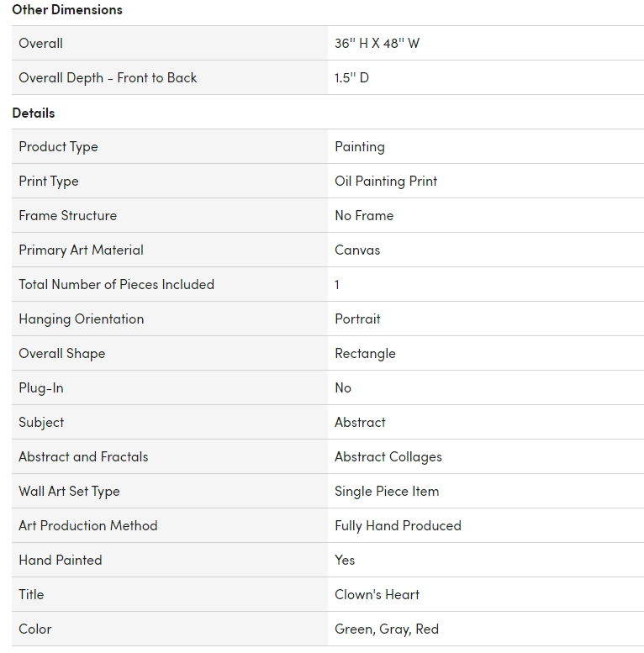Click the Plug-In row label
Image resolution: width=644 pixels, height=653 pixels.
click(x=41, y=388)
